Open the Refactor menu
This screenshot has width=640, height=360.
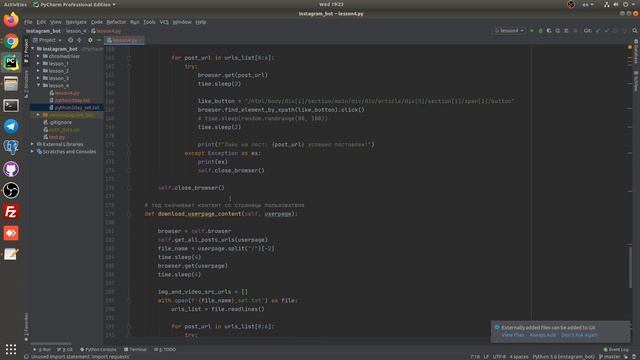[x=116, y=22]
